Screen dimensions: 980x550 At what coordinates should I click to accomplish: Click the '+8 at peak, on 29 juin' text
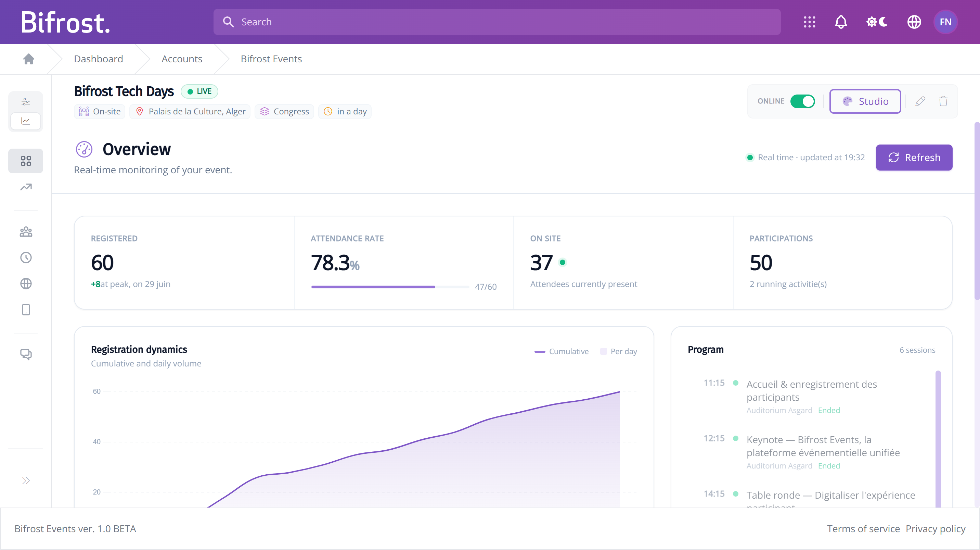(130, 284)
